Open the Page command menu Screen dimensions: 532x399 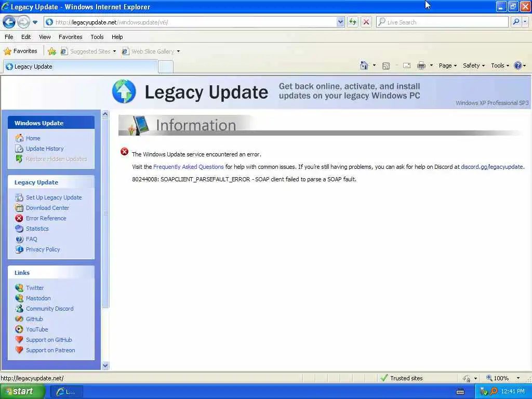(x=447, y=65)
